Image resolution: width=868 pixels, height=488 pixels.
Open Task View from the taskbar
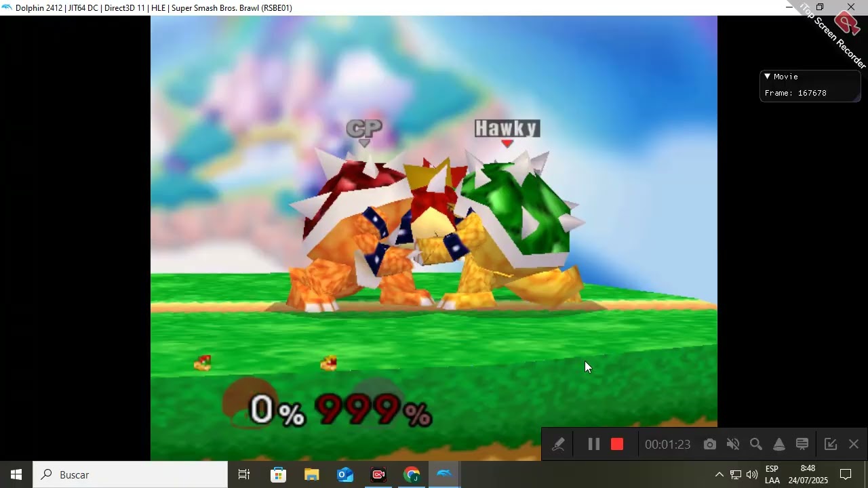tap(244, 474)
